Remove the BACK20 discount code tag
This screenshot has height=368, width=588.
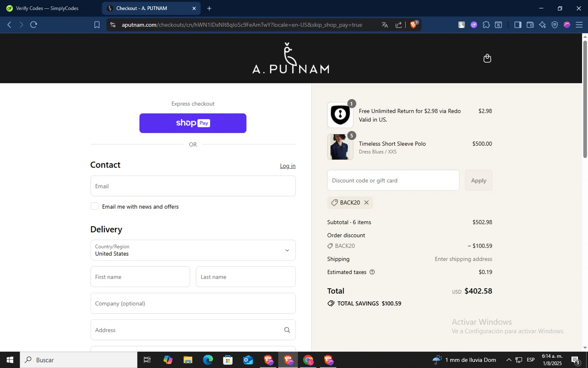366,202
